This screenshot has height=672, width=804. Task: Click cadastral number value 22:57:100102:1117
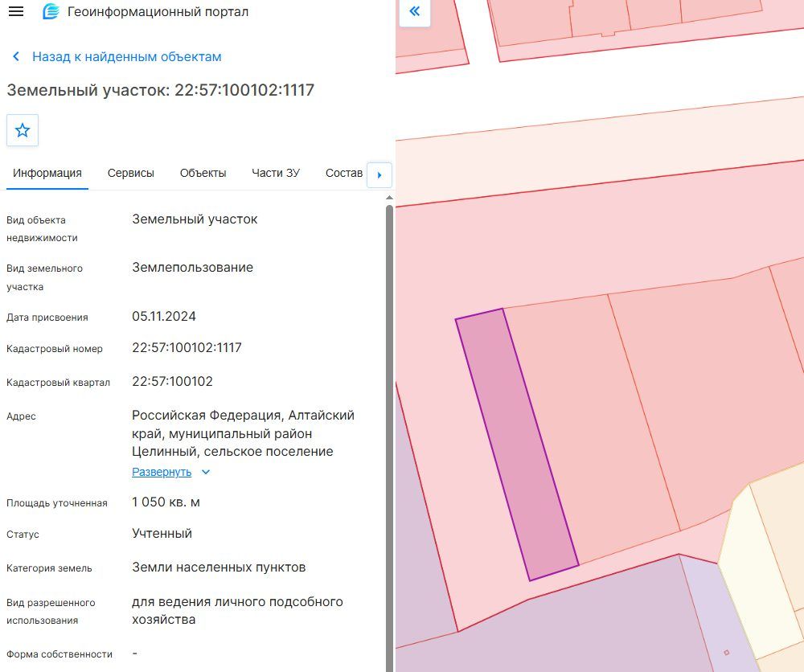tap(187, 347)
